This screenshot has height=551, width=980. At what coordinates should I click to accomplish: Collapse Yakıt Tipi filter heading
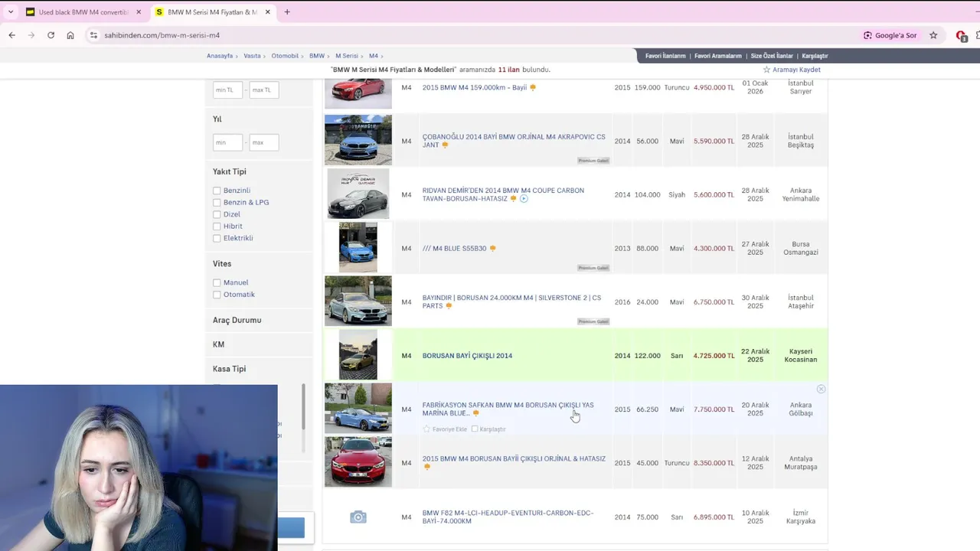pos(230,171)
